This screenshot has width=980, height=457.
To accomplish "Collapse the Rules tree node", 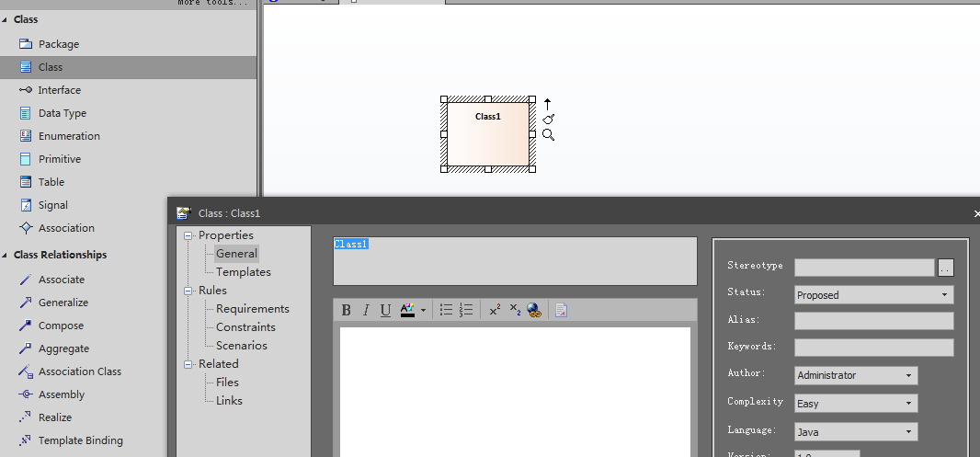I will (x=188, y=291).
